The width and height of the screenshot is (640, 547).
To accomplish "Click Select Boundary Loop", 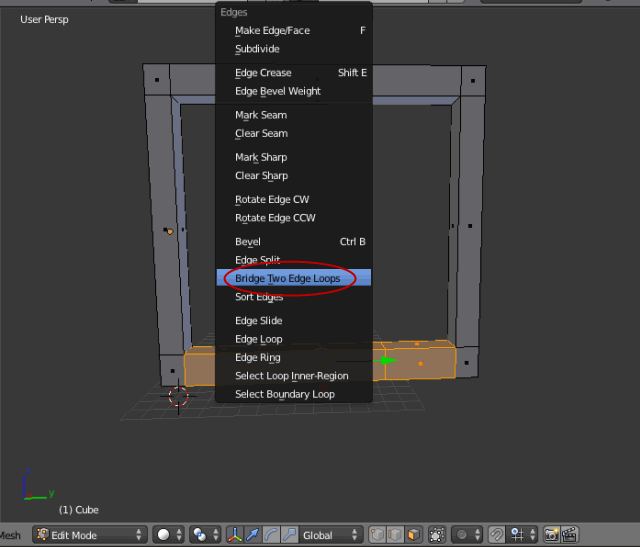I will (293, 394).
